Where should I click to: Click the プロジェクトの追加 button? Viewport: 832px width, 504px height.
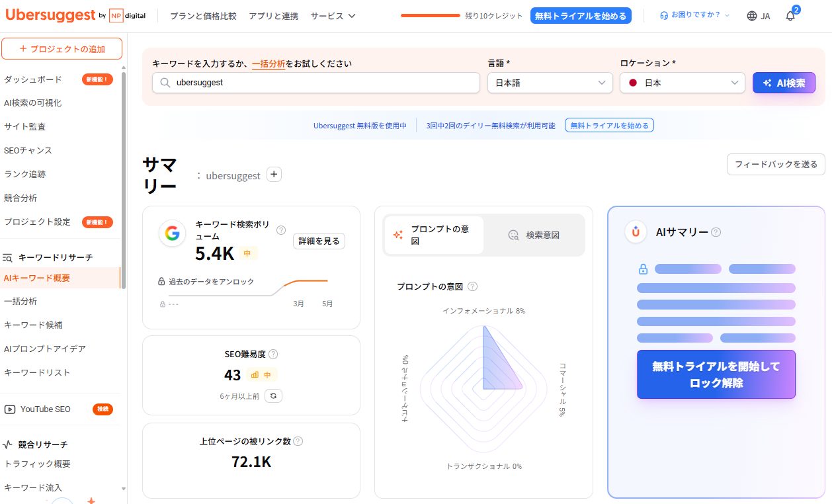pyautogui.click(x=62, y=49)
